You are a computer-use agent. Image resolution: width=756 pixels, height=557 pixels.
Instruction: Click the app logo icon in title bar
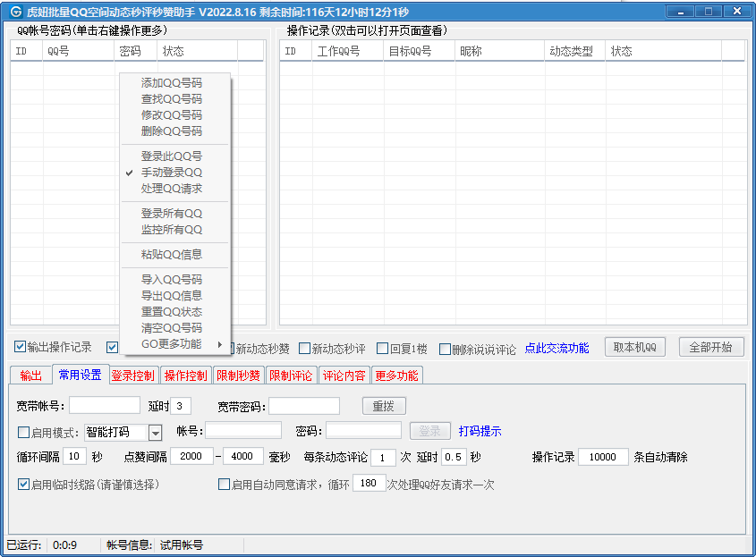pos(15,12)
